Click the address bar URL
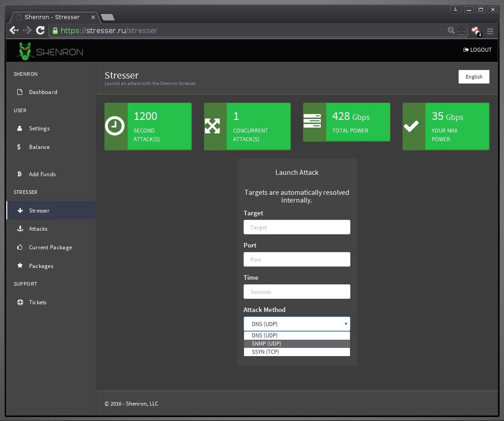 point(109,30)
